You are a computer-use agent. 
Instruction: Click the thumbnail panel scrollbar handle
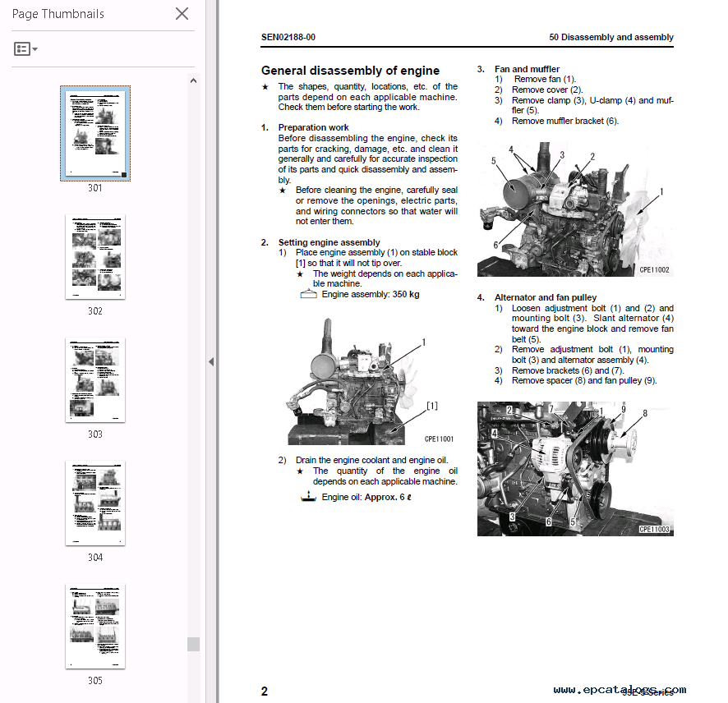194,644
